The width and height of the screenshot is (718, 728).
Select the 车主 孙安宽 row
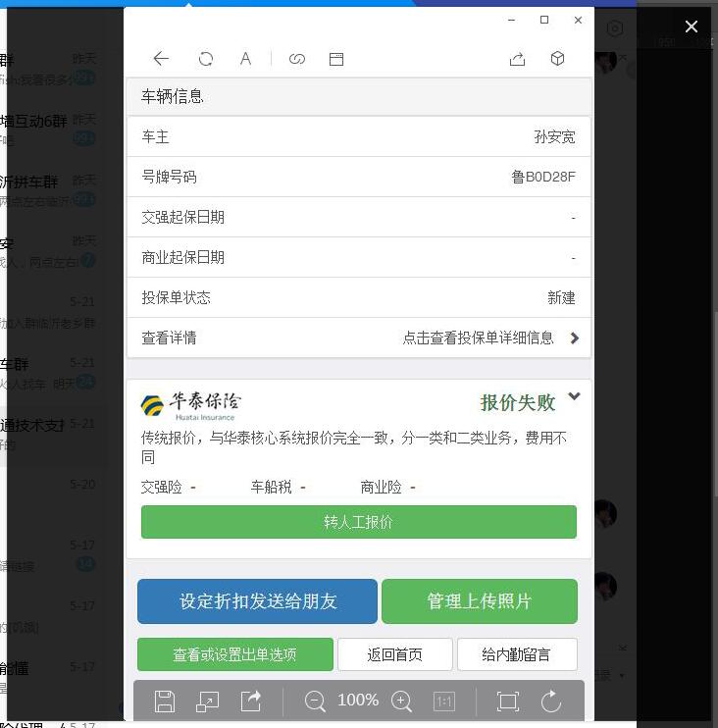coord(359,137)
